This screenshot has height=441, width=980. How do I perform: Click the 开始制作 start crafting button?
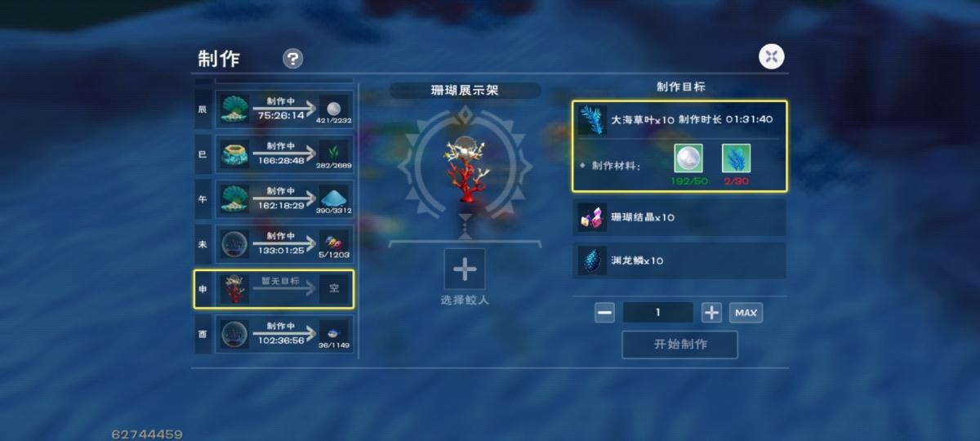679,345
